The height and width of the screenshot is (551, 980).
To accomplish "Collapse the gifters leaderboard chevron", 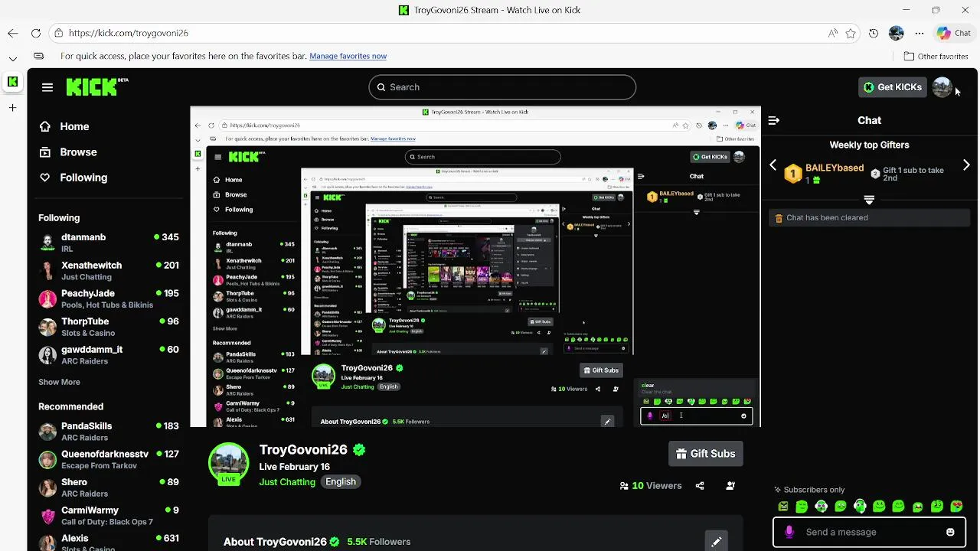I will [x=869, y=200].
